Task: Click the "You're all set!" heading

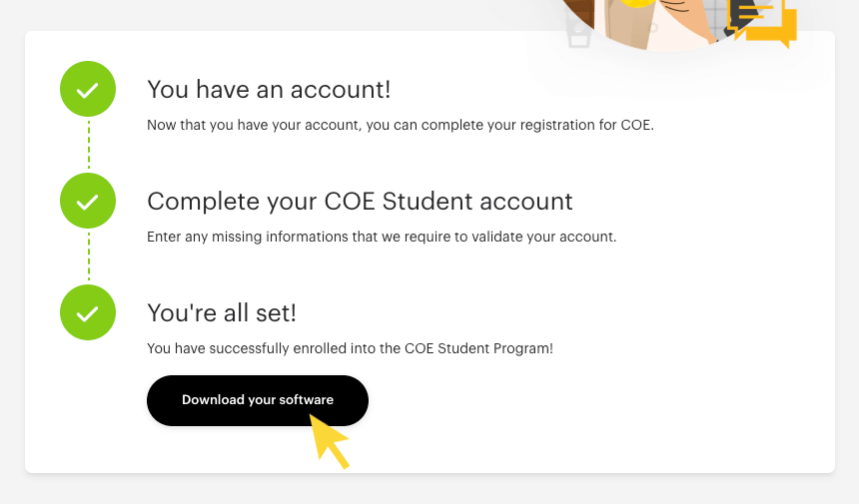Action: tap(222, 312)
